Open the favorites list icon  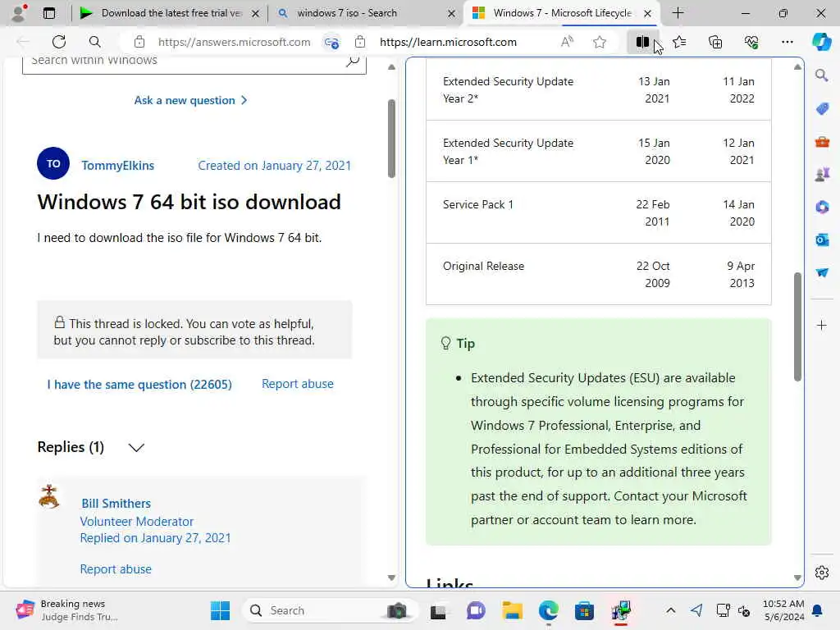click(x=679, y=42)
